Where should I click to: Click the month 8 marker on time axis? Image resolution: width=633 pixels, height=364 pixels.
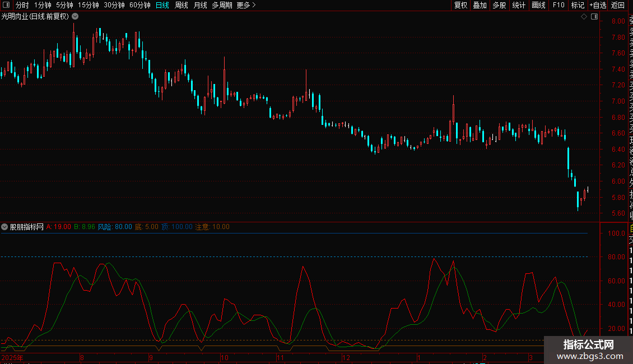coord(82,357)
